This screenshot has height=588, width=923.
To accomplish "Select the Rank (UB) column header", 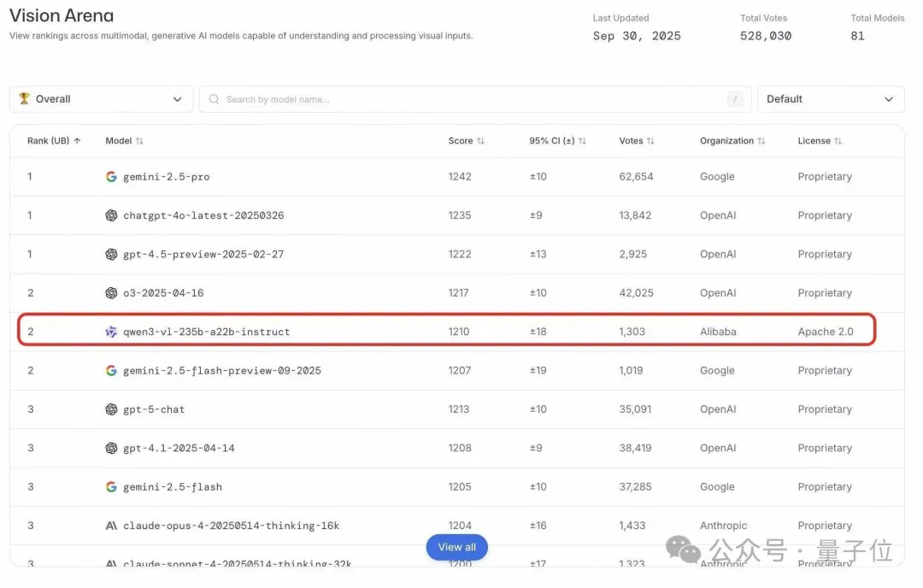I will [51, 140].
